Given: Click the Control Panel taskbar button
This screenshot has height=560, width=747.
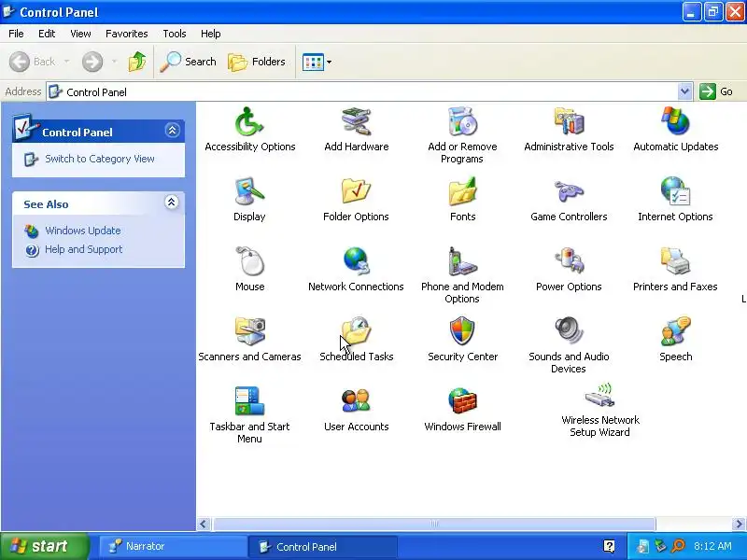Looking at the screenshot, I should tap(322, 546).
